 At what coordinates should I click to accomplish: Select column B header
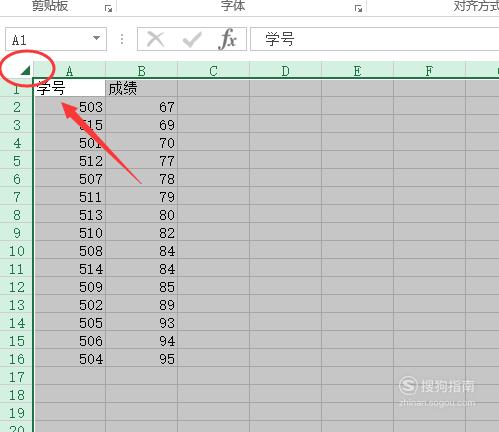coord(141,70)
